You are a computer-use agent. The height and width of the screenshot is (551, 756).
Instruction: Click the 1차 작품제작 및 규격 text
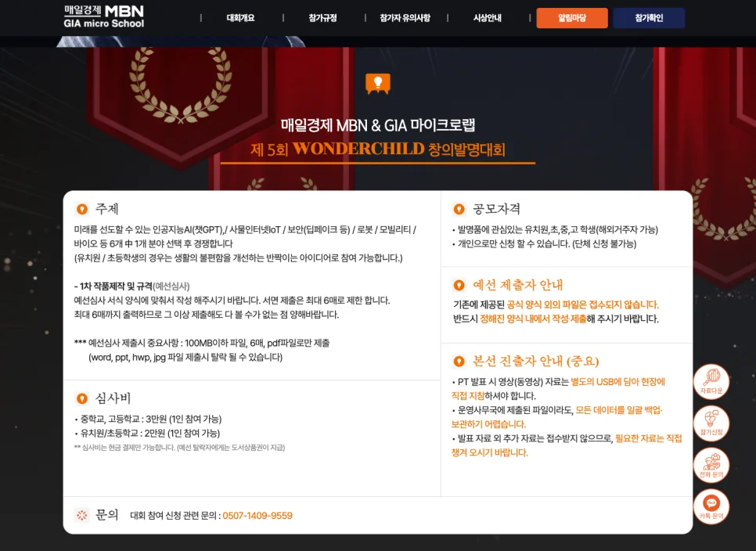[116, 286]
